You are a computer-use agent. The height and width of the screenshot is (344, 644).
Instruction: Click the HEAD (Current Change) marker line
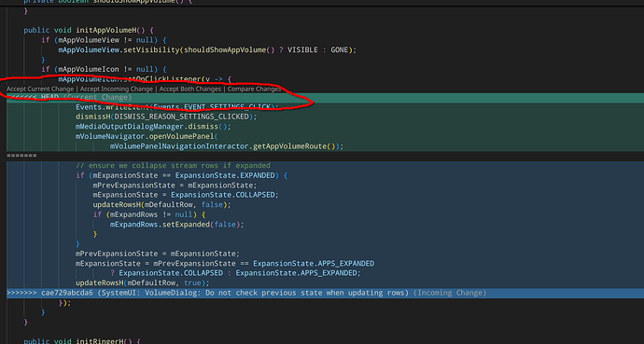[326, 98]
